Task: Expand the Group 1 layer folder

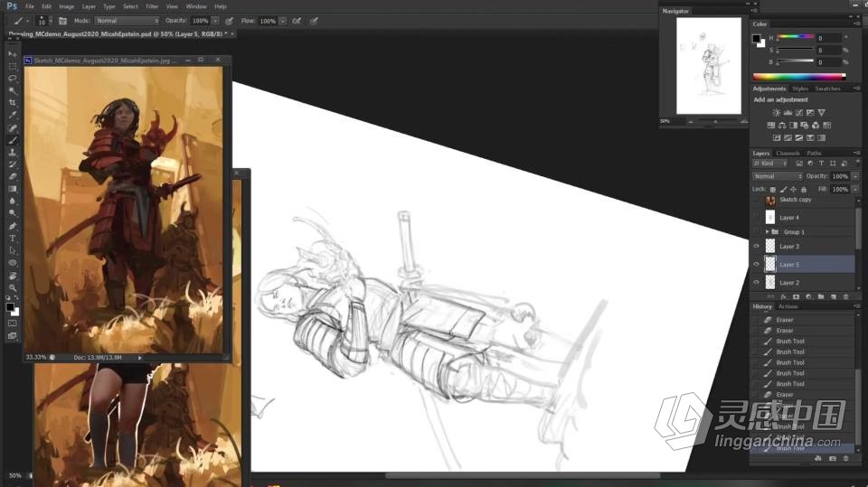Action: pos(768,232)
